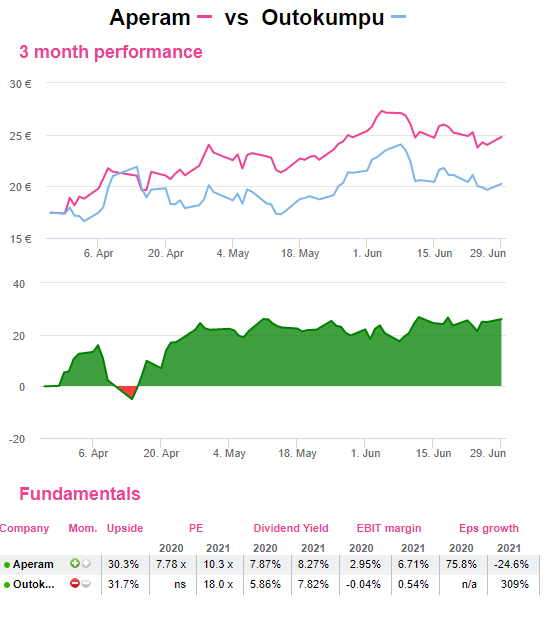Image resolution: width=545 pixels, height=620 pixels.
Task: Click the green dot beside Outok...
Action: [7, 585]
